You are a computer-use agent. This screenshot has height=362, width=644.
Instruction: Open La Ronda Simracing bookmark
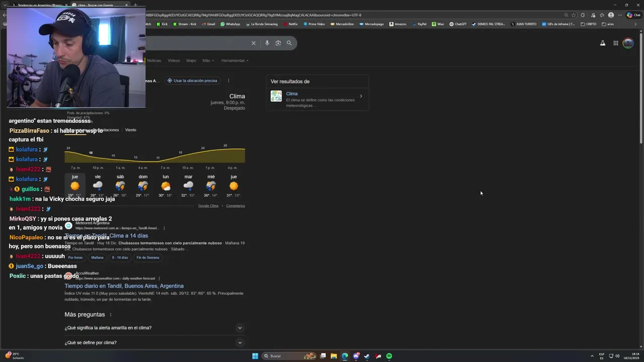[262, 24]
